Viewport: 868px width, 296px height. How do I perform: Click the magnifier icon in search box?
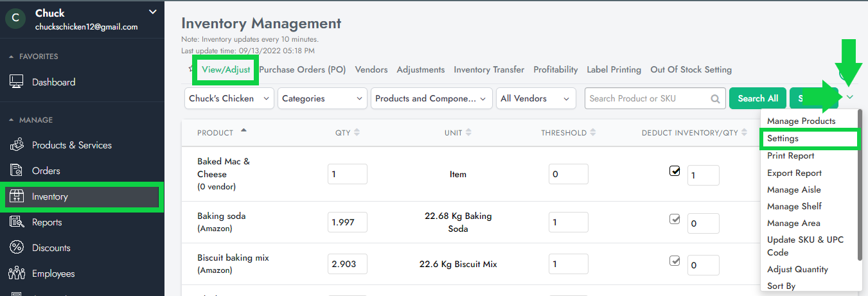coord(715,99)
